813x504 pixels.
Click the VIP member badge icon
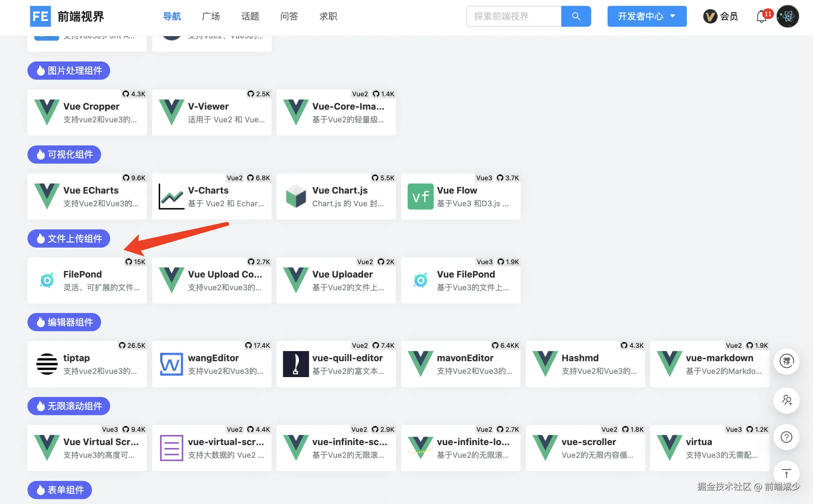(710, 17)
